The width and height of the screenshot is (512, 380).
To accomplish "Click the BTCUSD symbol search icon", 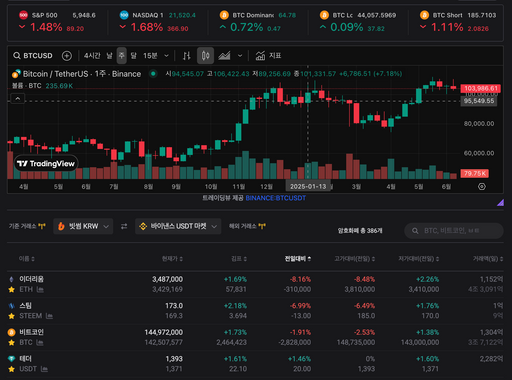I will tap(17, 56).
